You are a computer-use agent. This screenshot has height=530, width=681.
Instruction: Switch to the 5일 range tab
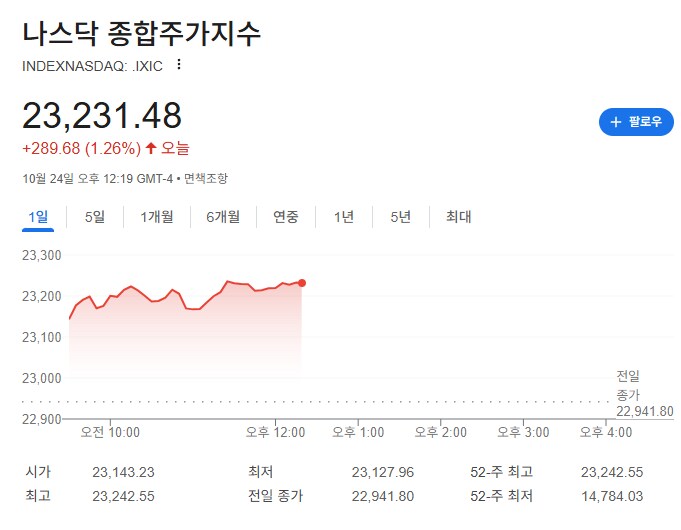point(95,217)
